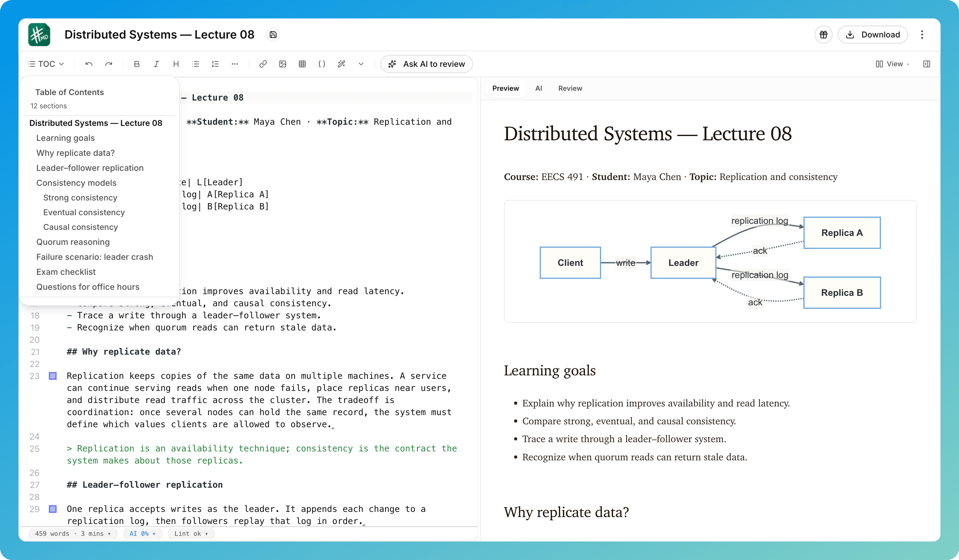Open the three-dot more options menu
This screenshot has height=560, width=959.
[922, 35]
